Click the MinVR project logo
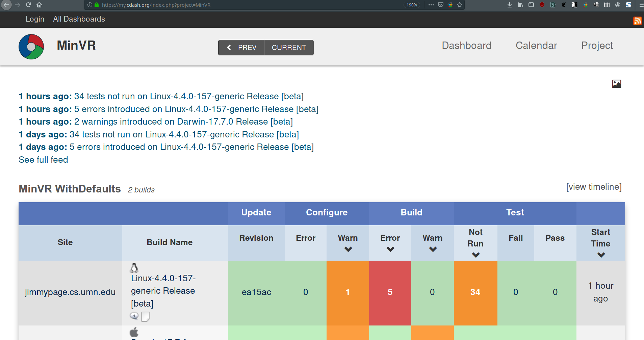 [x=31, y=47]
